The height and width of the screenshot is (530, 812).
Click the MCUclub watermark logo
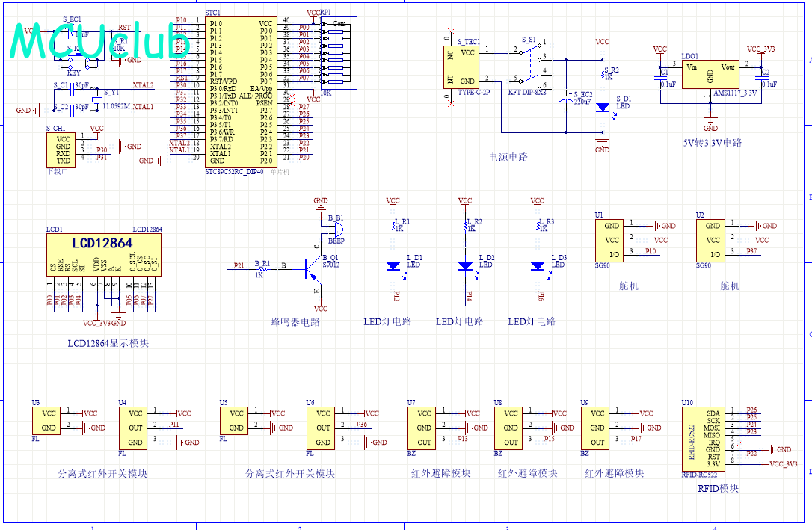click(97, 43)
